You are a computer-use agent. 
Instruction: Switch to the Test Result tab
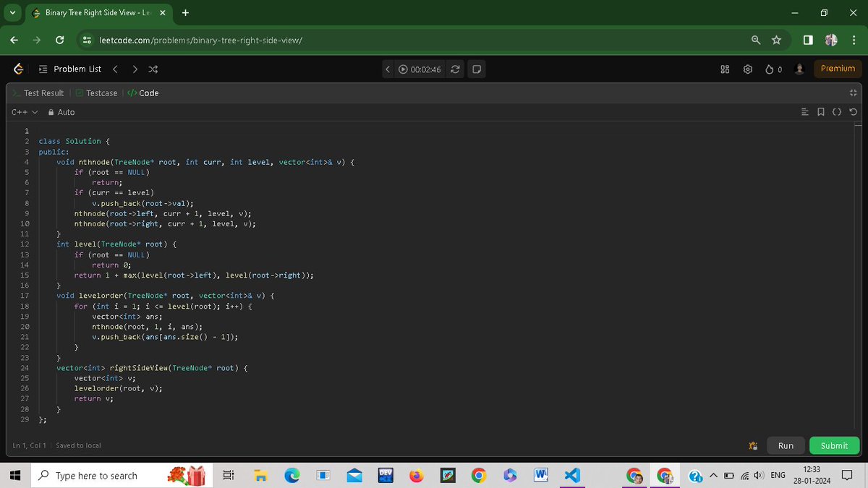tap(38, 93)
